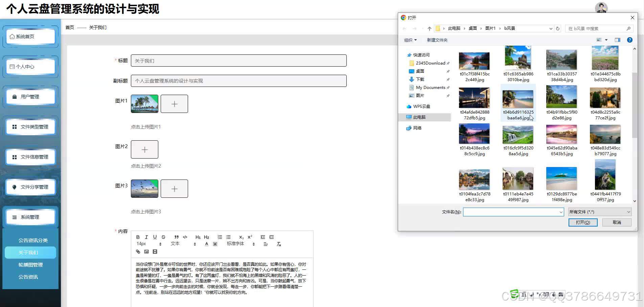Cancel the file dialog with 取消
The height and width of the screenshot is (307, 644).
pyautogui.click(x=617, y=222)
